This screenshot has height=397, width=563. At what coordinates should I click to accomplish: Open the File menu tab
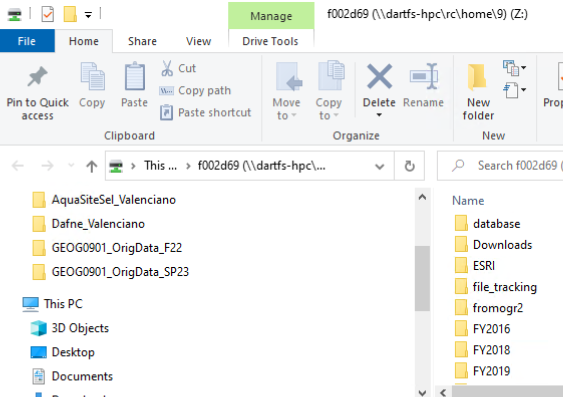pos(27,41)
